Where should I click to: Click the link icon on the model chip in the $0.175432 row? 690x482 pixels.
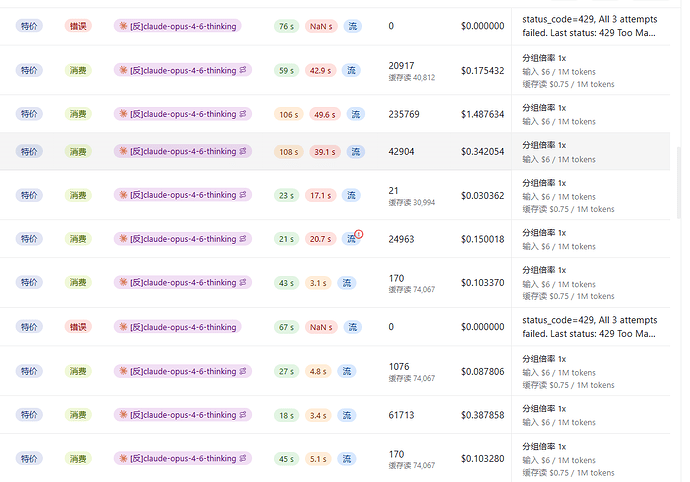point(243,70)
